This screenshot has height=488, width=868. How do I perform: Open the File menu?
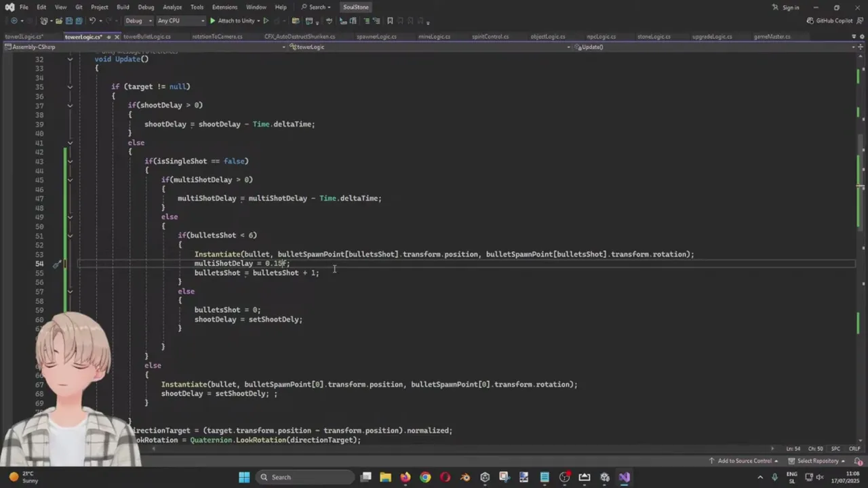click(24, 7)
